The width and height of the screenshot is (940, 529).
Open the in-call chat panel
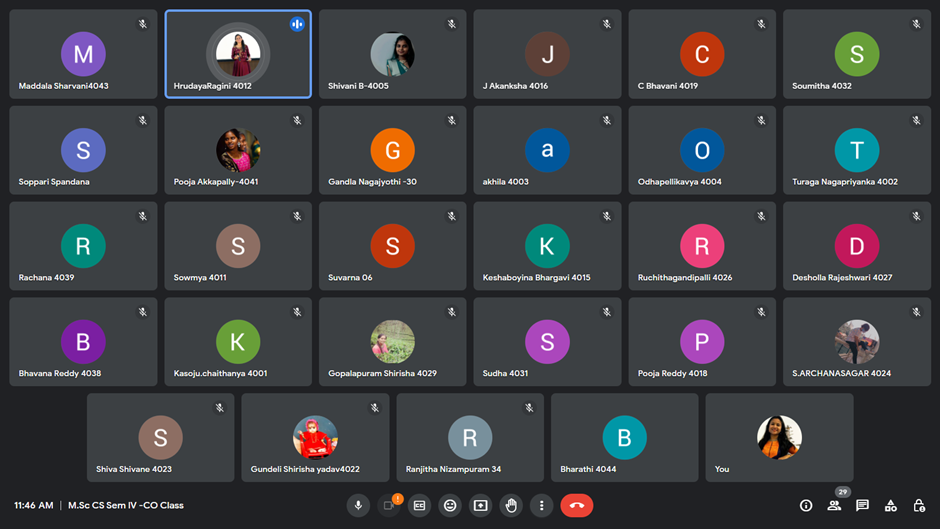point(862,506)
